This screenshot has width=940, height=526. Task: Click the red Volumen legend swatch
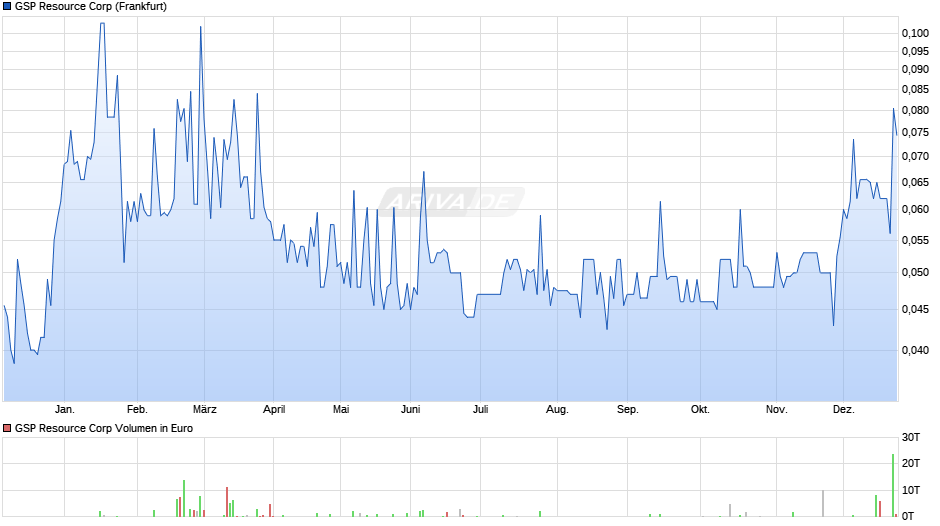click(x=7, y=428)
